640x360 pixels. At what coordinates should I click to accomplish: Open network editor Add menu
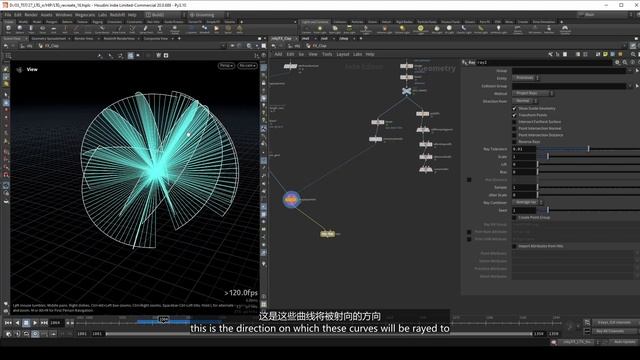click(278, 54)
